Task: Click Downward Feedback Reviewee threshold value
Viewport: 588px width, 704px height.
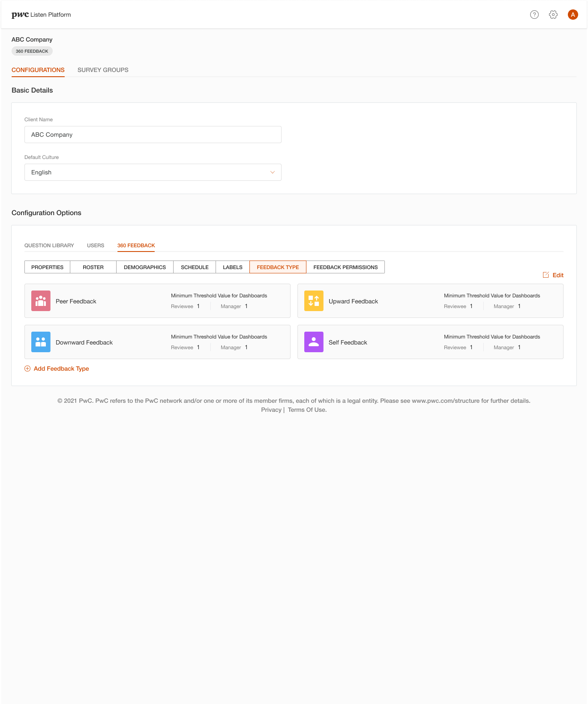Action: (198, 347)
